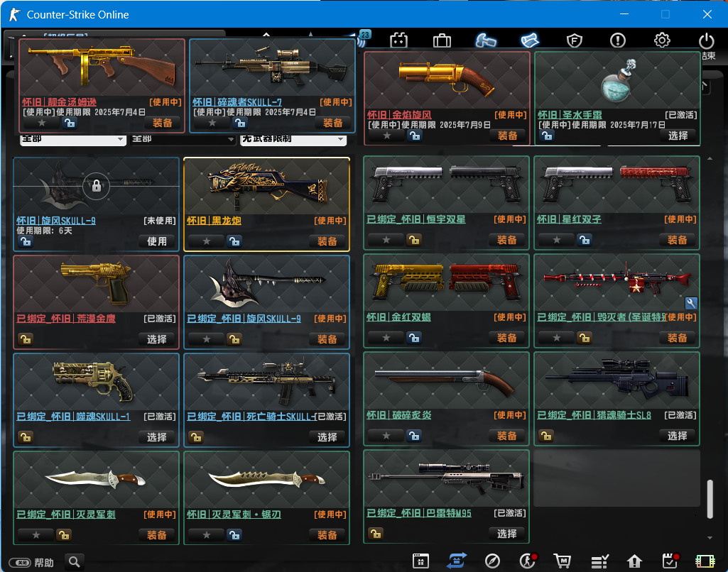
Task: Select the 恒宇双星 dual pistols image
Action: click(x=446, y=185)
